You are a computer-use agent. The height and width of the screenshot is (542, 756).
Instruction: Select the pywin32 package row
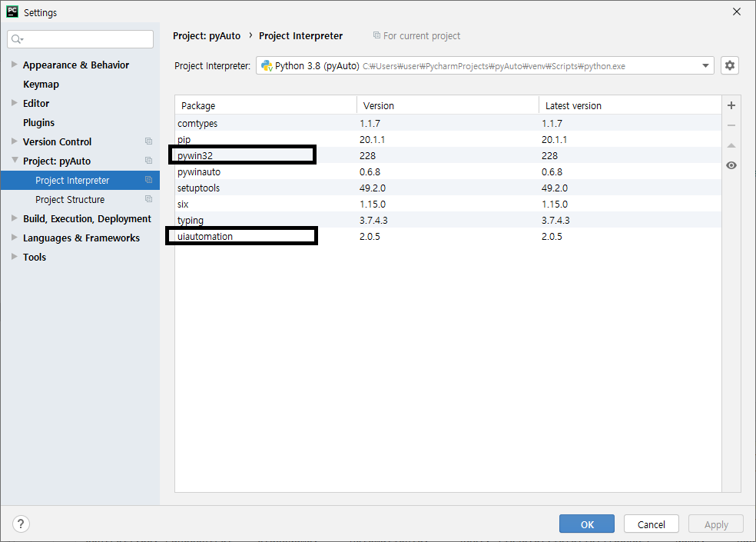click(x=448, y=155)
